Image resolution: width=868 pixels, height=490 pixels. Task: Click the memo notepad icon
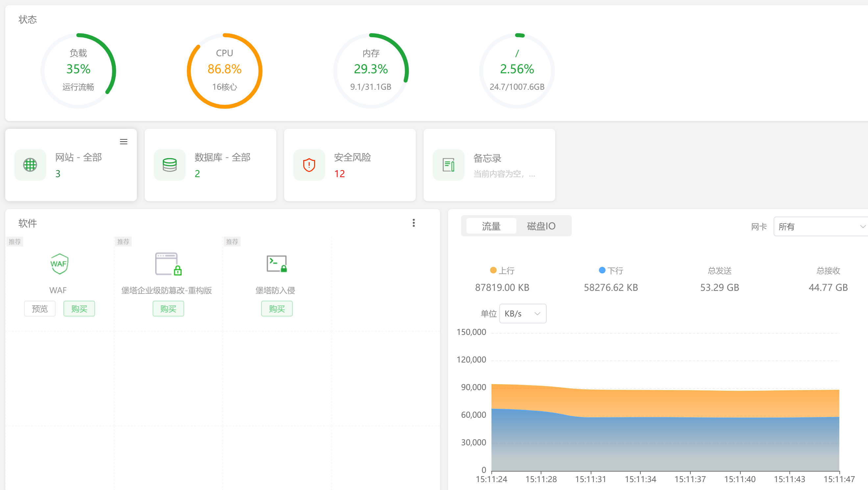tap(449, 165)
